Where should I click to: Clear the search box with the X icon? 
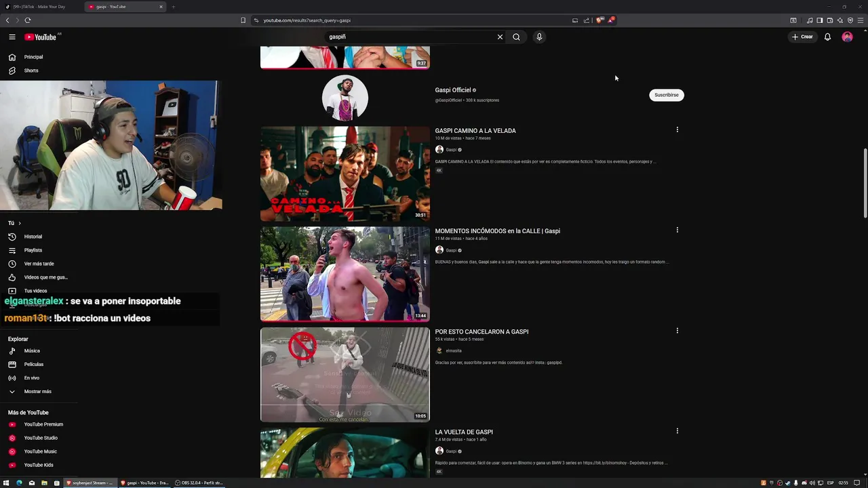[500, 37]
